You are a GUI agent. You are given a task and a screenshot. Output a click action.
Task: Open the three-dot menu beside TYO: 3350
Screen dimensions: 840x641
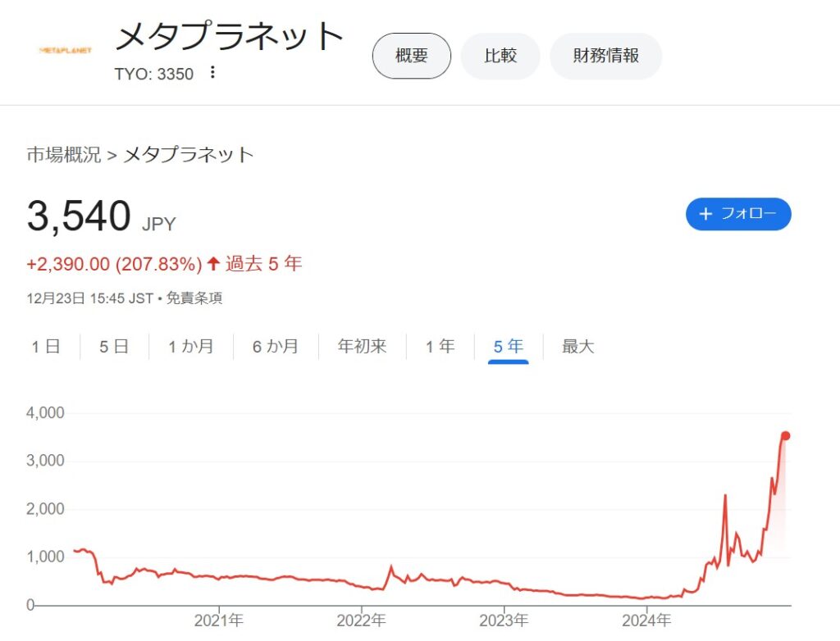(212, 72)
